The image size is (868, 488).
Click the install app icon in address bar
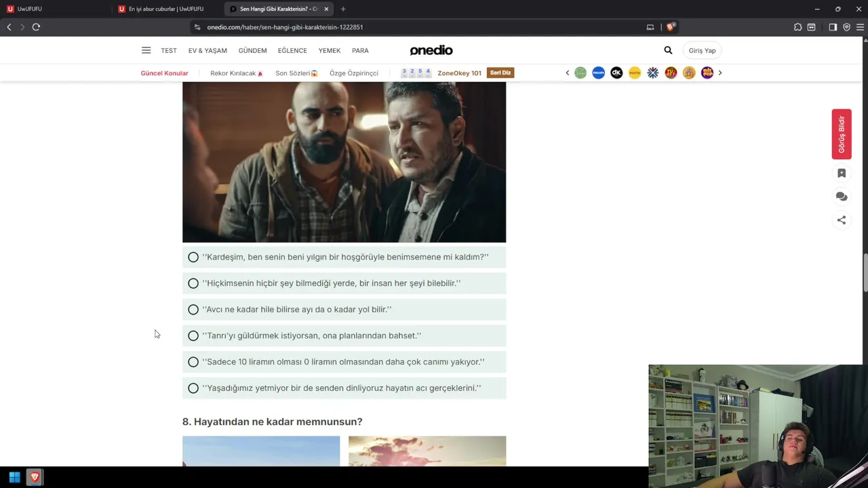tap(650, 27)
